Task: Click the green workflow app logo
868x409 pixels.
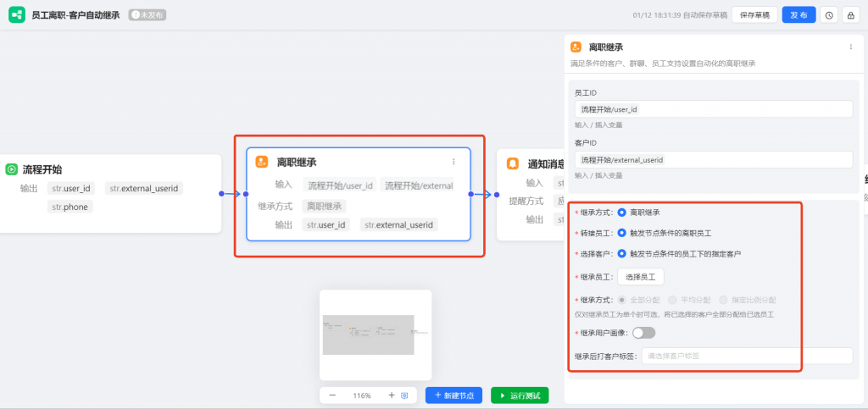Action: pos(17,15)
